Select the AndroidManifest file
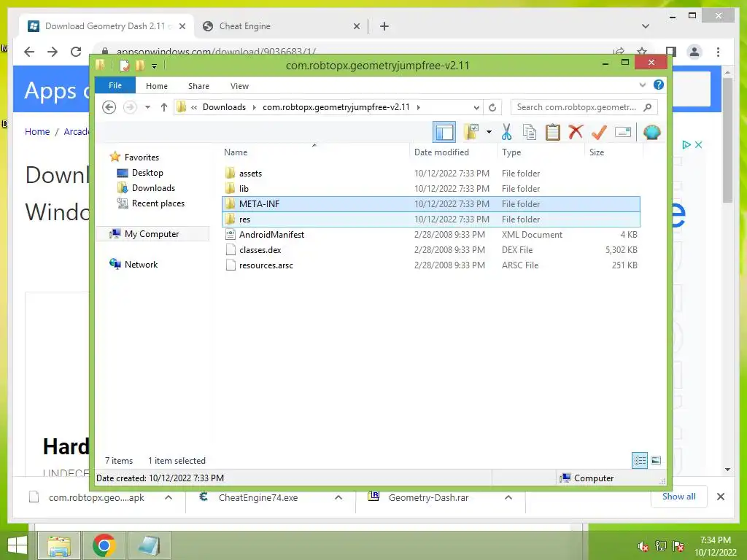This screenshot has width=747, height=560. (430, 234)
